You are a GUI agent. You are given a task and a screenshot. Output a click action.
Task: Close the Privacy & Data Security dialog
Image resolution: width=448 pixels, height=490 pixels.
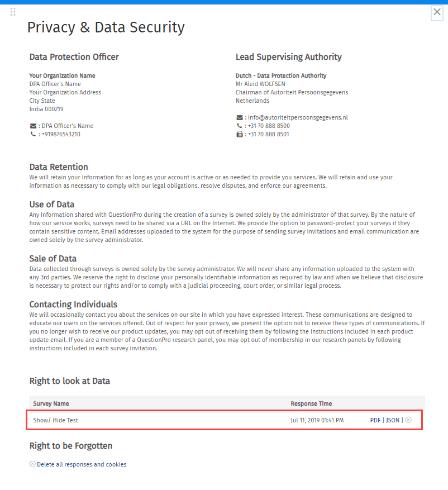click(437, 12)
